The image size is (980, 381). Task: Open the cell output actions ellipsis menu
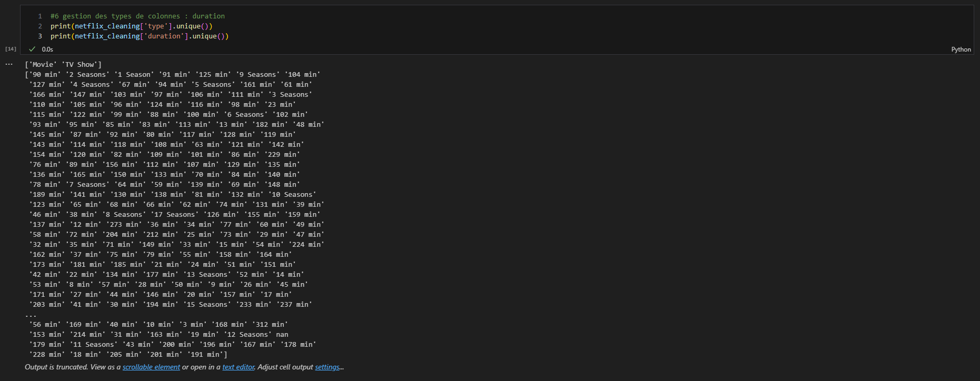[x=9, y=64]
